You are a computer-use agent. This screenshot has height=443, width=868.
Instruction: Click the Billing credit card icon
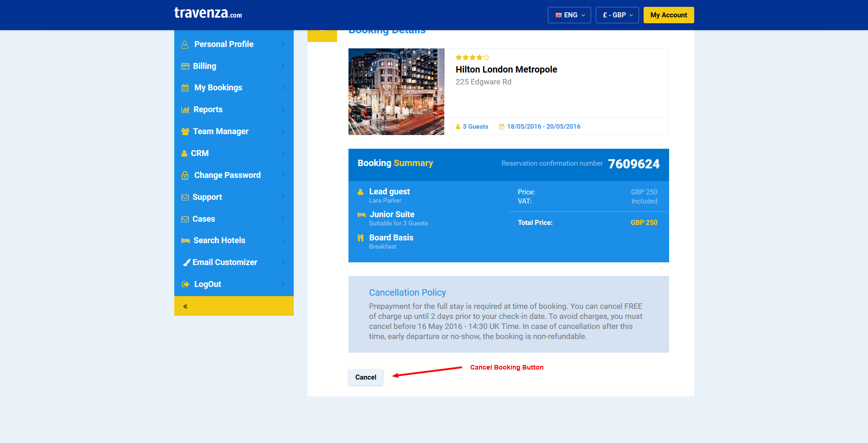[185, 66]
